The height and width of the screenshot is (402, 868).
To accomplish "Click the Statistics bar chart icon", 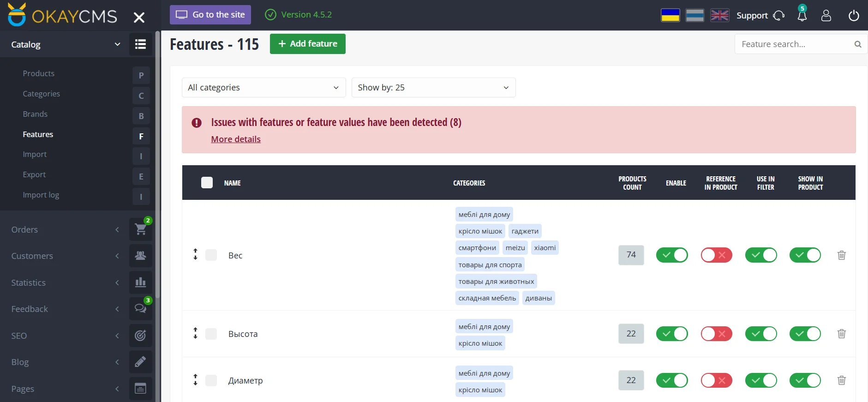I will [x=140, y=282].
